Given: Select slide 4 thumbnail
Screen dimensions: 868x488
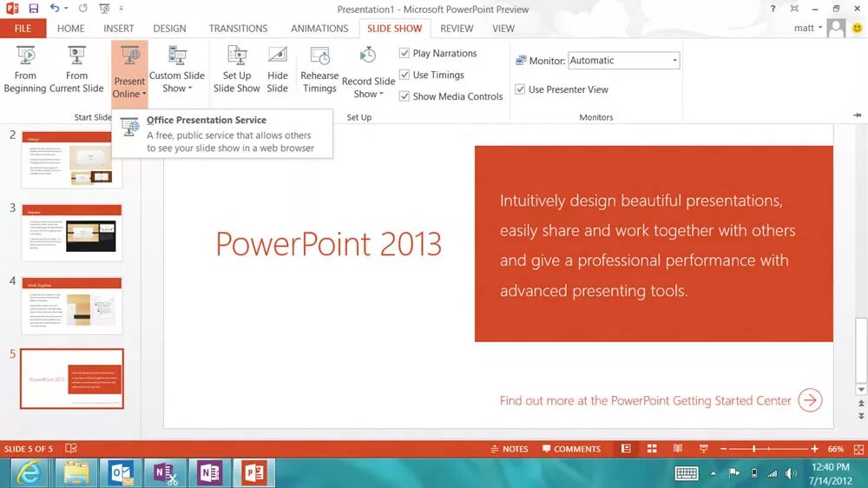Looking at the screenshot, I should pyautogui.click(x=72, y=306).
